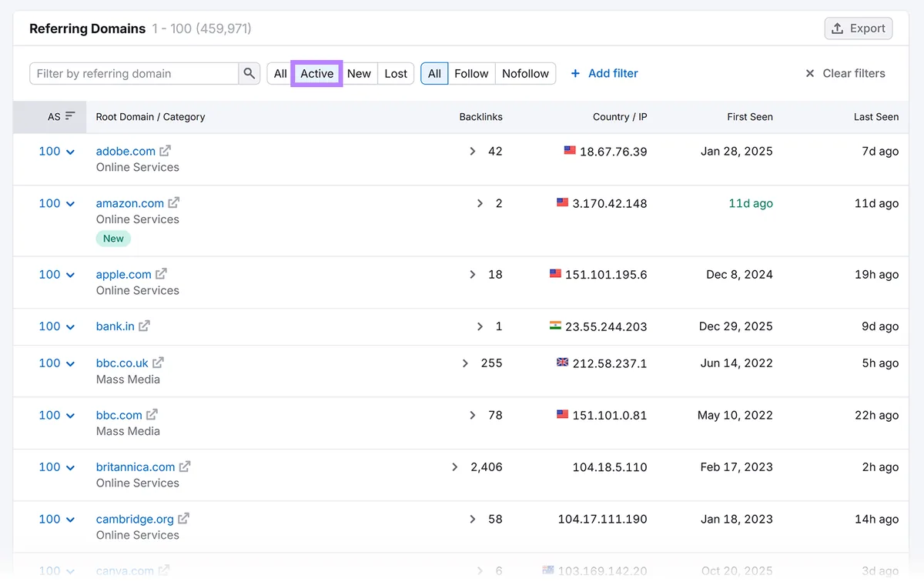Viewport: 924px width, 585px height.
Task: Click the green 11d ago first seen value
Action: (x=751, y=203)
